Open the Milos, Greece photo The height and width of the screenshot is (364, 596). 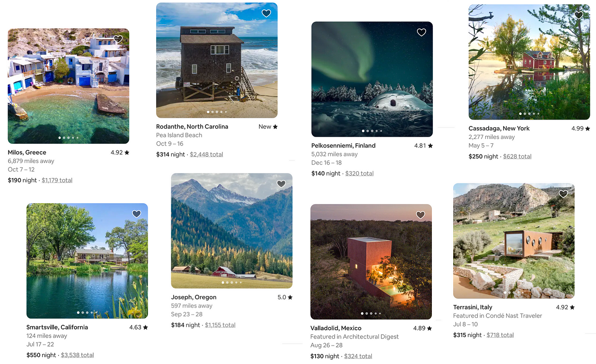[68, 86]
